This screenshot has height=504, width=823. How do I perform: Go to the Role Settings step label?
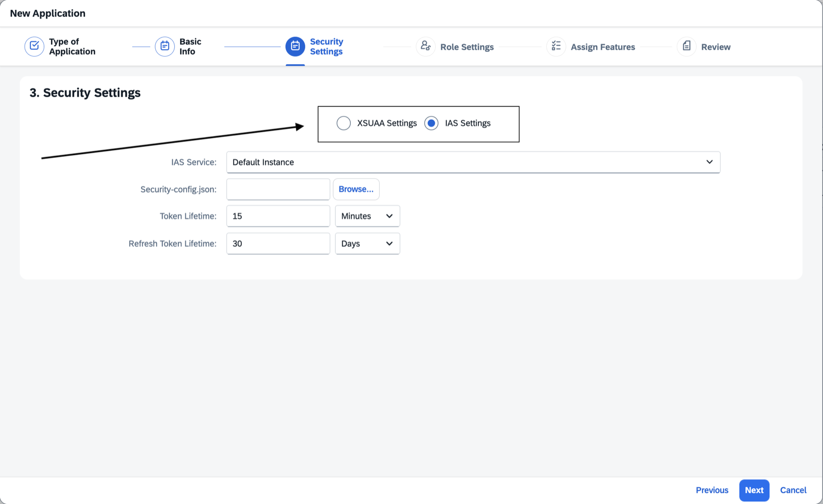tap(467, 47)
